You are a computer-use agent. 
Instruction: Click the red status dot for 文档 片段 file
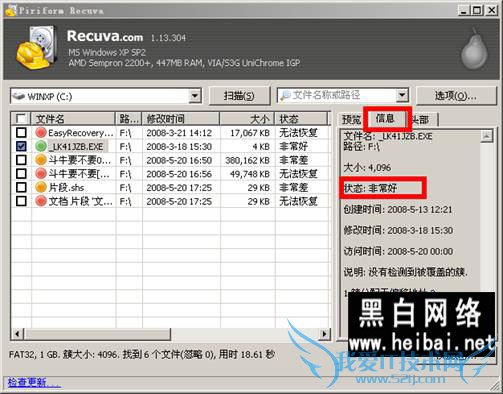pos(41,201)
